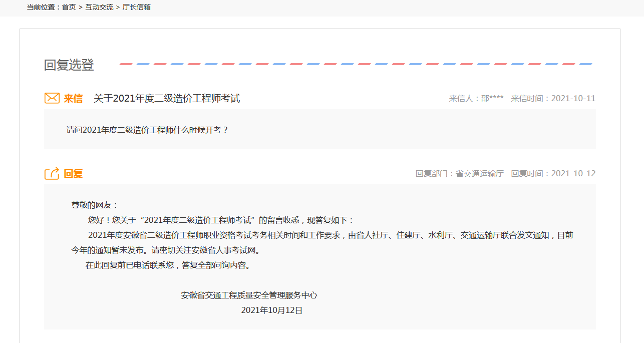
Task: Click the 回复部门 省交通运输厅 text
Action: pyautogui.click(x=459, y=174)
